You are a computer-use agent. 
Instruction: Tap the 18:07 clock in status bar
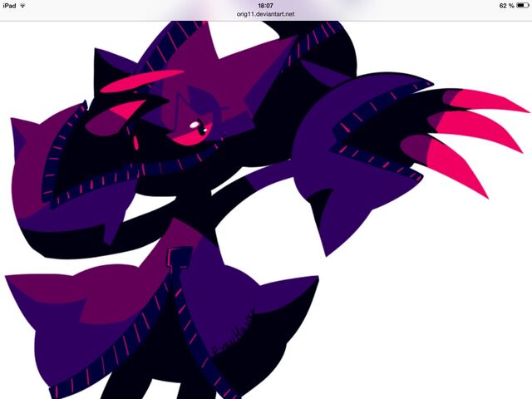pyautogui.click(x=265, y=6)
